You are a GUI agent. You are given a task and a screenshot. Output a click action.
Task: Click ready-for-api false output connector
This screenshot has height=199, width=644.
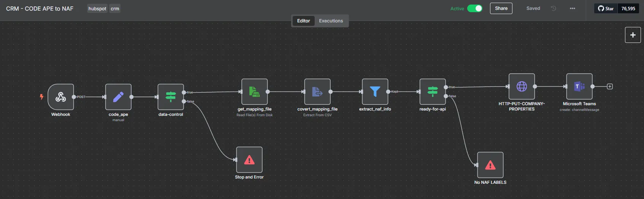[446, 96]
